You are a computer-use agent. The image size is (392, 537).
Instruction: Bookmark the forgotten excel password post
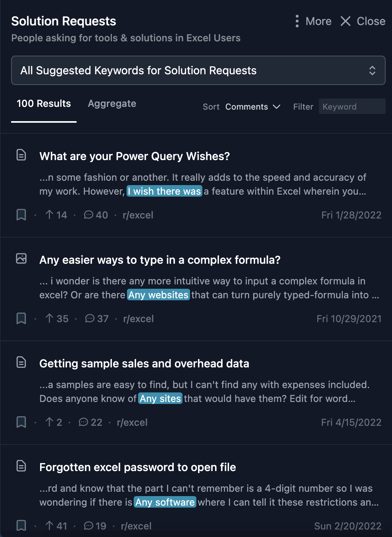click(21, 525)
